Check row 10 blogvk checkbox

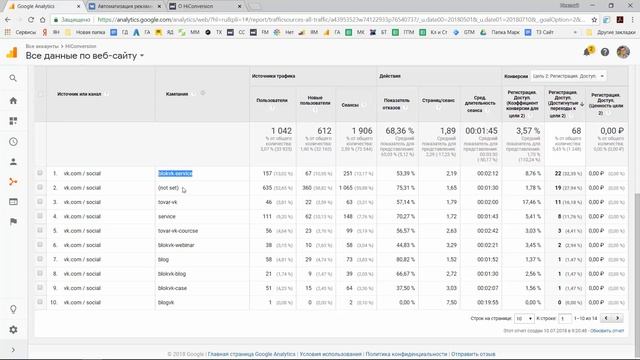coord(40,302)
